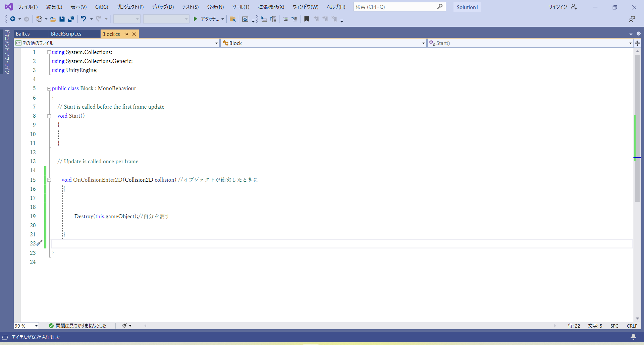Viewport: 644px width, 345px height.
Task: Expand the Block type navigation dropdown
Action: [x=423, y=43]
